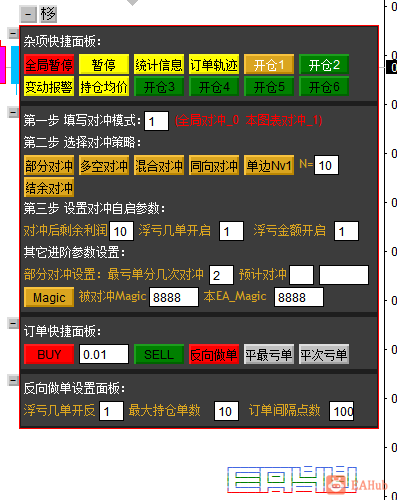Click the 移 move panel button
The image size is (397, 500).
coord(48,14)
